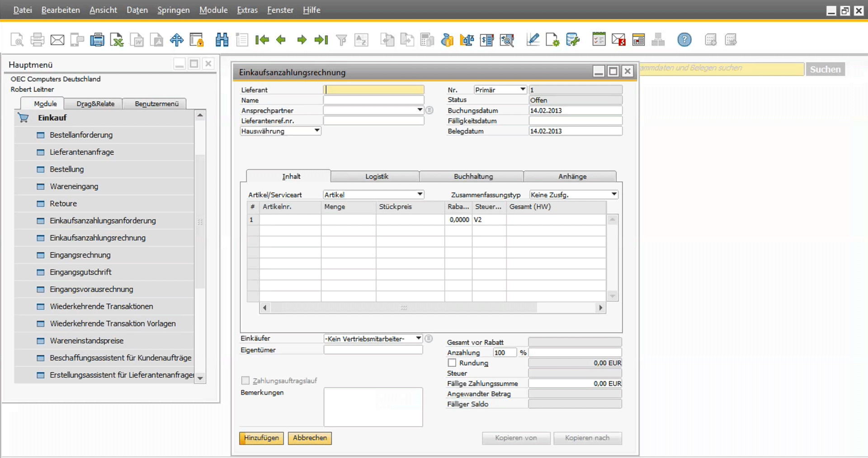Switch to the Logistik tab
Image resolution: width=868 pixels, height=458 pixels.
pos(376,177)
